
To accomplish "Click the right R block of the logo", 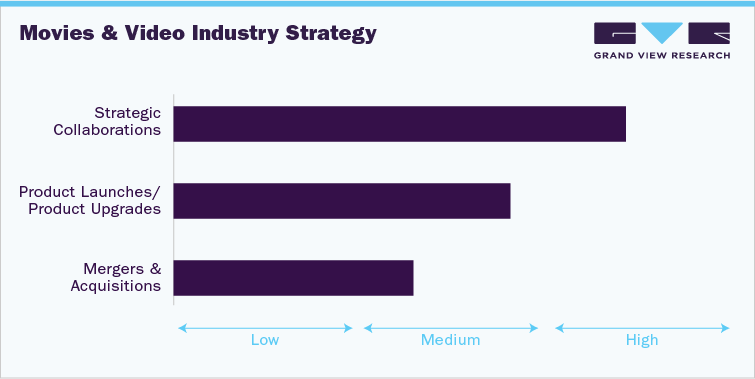I will [x=709, y=33].
